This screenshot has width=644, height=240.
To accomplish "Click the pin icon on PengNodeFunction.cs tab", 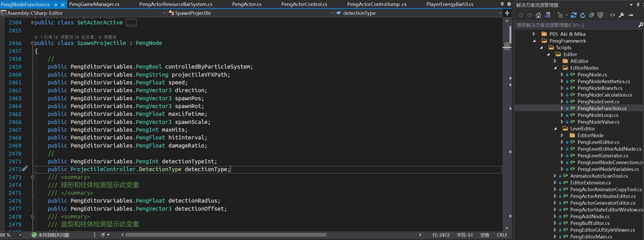I will (56, 5).
